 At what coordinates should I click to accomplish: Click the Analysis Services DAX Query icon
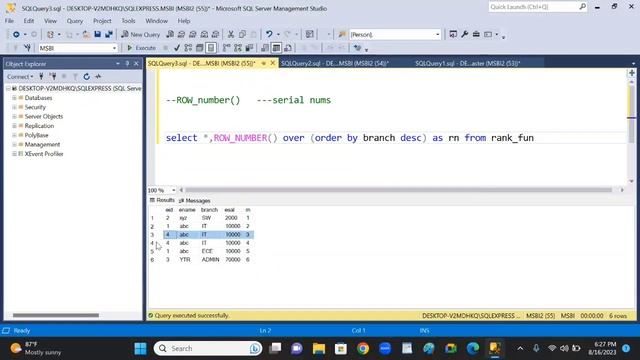click(216, 34)
